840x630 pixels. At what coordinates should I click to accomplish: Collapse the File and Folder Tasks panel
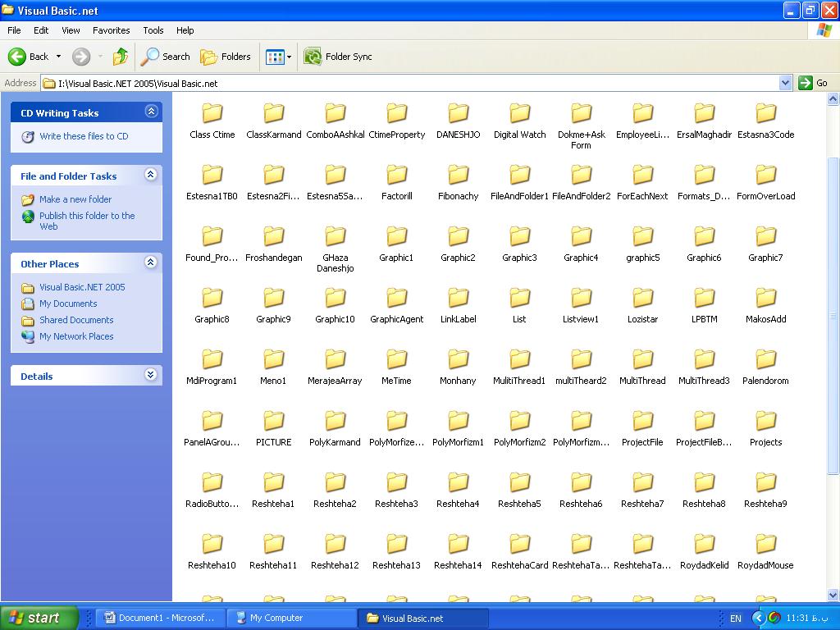(151, 175)
